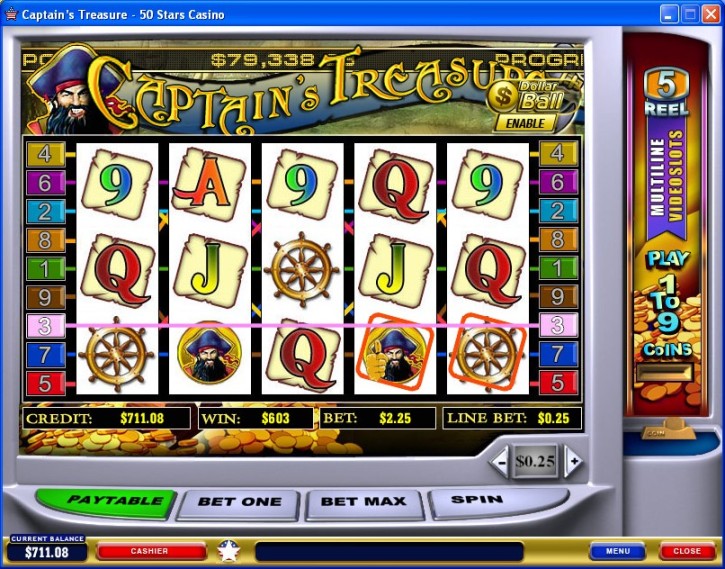Viewport: 725px width, 569px height.
Task: Click the Bet Max button
Action: pos(363,502)
